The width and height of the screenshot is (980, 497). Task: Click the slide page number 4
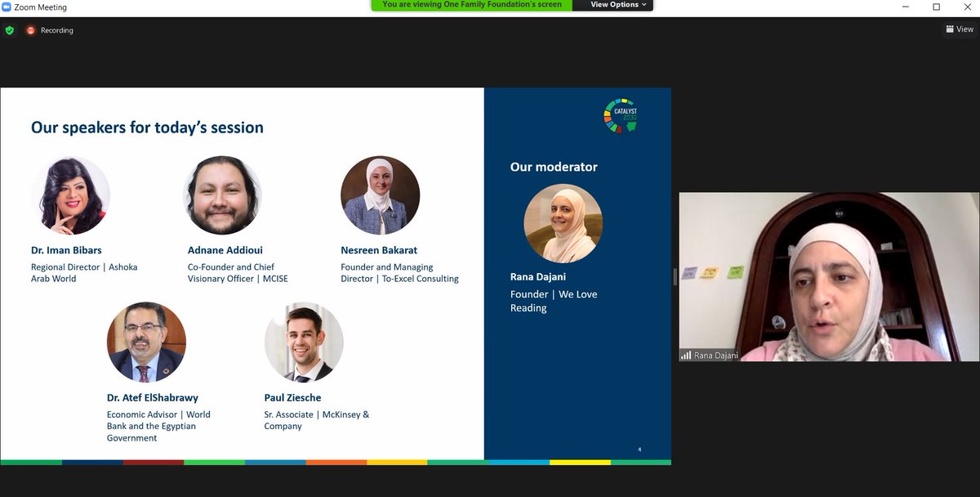click(639, 450)
